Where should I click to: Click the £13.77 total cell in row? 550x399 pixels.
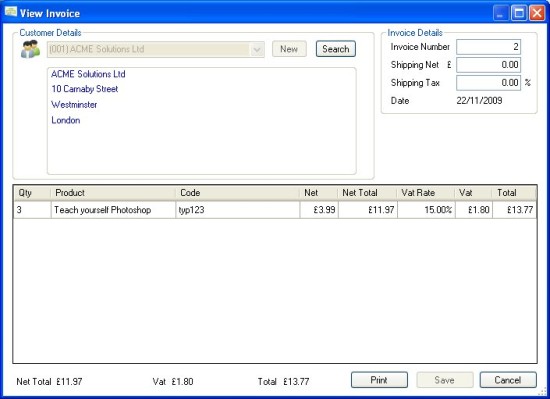coord(514,210)
